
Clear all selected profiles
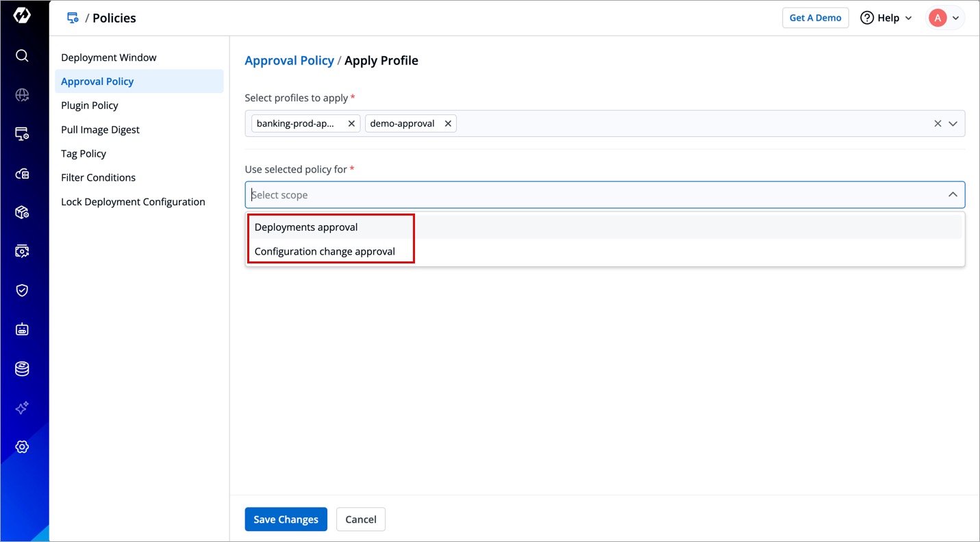[x=938, y=124]
